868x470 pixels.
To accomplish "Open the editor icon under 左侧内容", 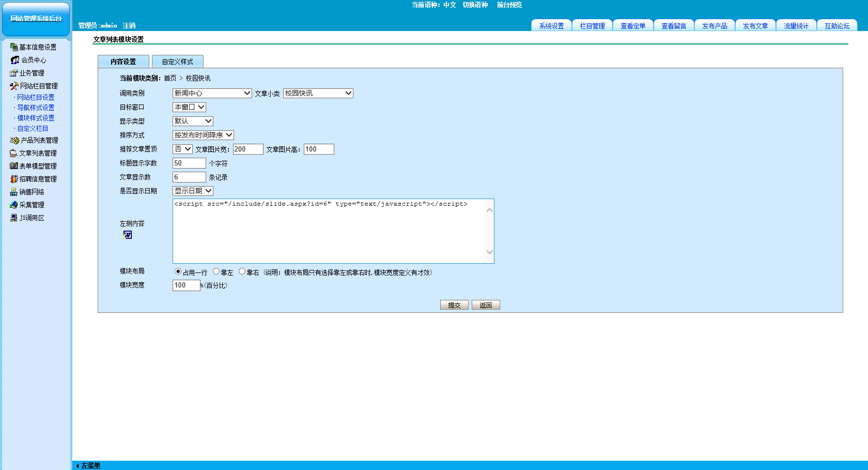I will pyautogui.click(x=128, y=235).
